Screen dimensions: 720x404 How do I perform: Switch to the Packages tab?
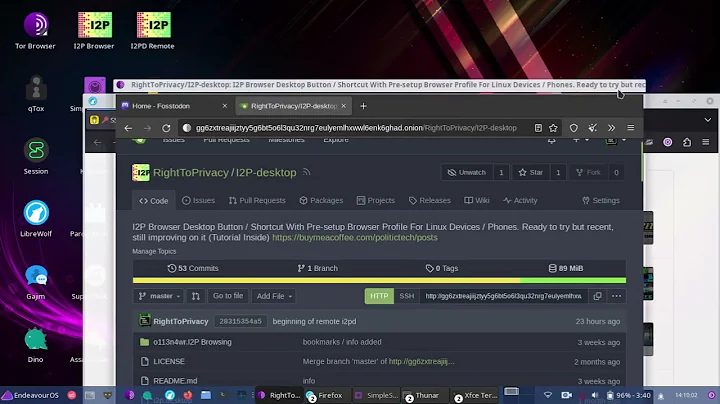point(321,201)
